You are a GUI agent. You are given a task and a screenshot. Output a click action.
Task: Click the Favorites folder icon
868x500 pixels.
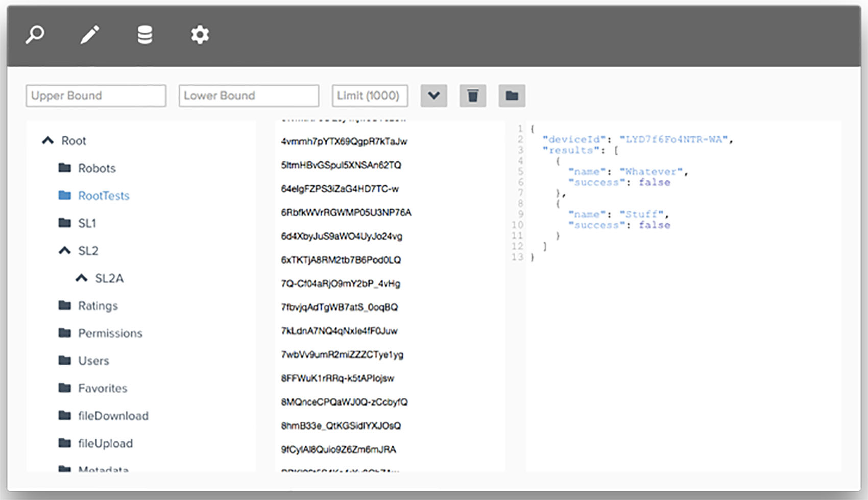coord(64,388)
